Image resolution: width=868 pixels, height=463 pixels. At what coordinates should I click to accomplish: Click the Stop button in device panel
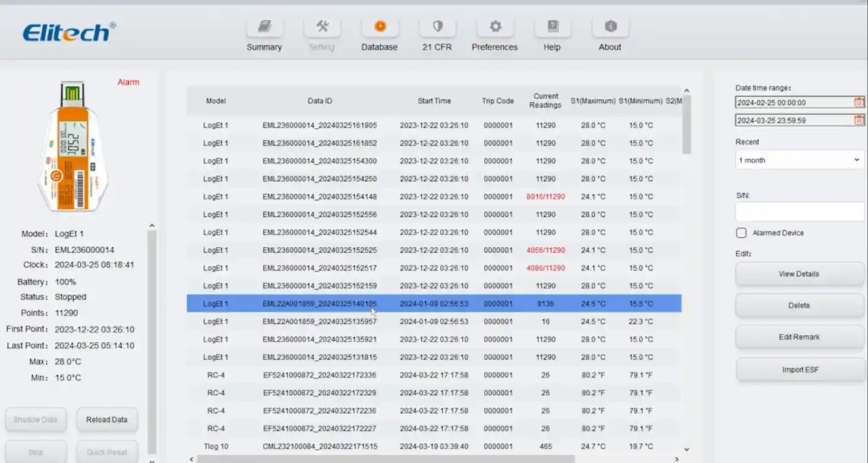[36, 452]
